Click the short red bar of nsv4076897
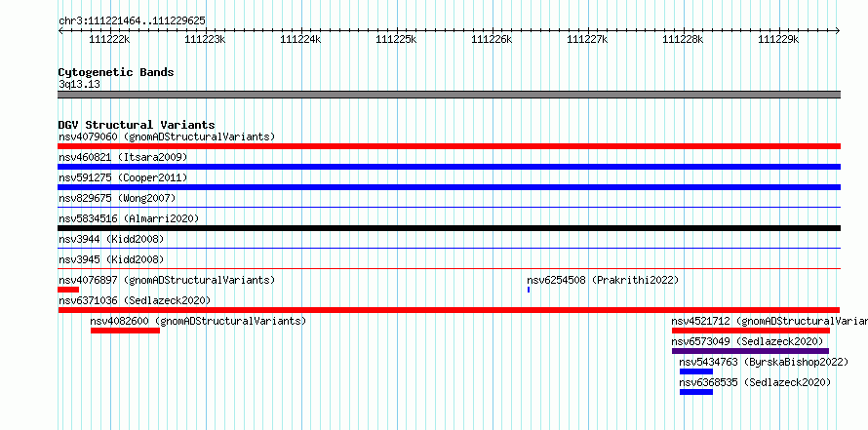The height and width of the screenshot is (430, 868). point(68,290)
